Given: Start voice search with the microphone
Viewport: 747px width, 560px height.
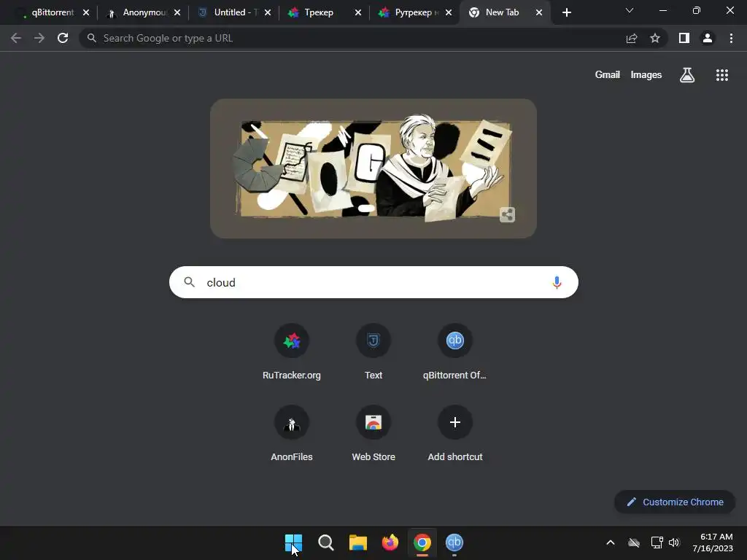Looking at the screenshot, I should (557, 282).
